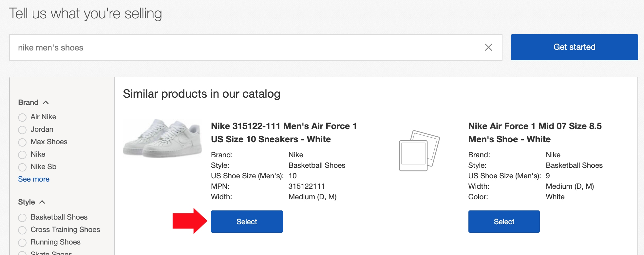Select Running Shoes style radio button
Screen dimensions: 644x255
(x=22, y=243)
